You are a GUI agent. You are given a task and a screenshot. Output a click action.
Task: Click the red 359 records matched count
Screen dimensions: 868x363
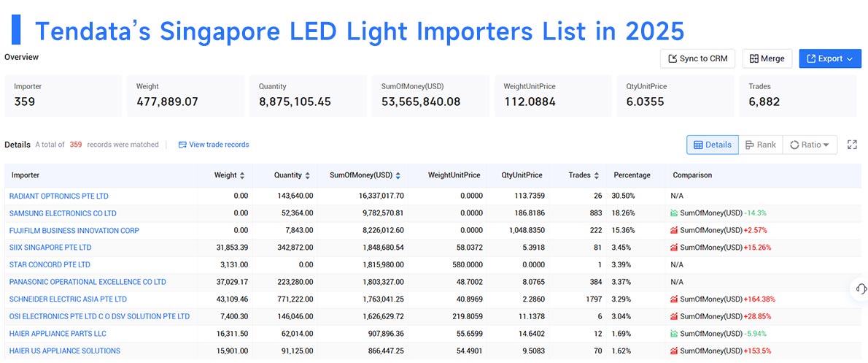click(x=76, y=145)
